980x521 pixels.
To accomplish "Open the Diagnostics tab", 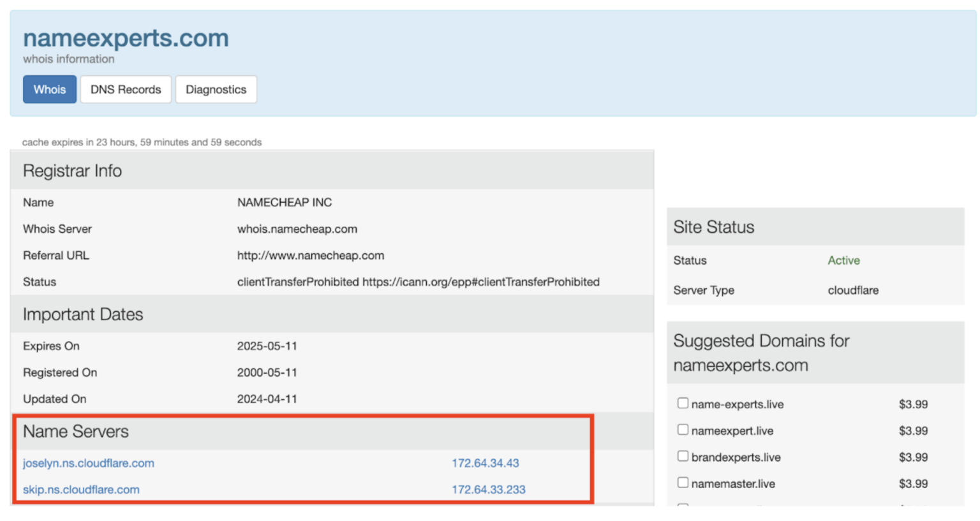I will point(216,89).
